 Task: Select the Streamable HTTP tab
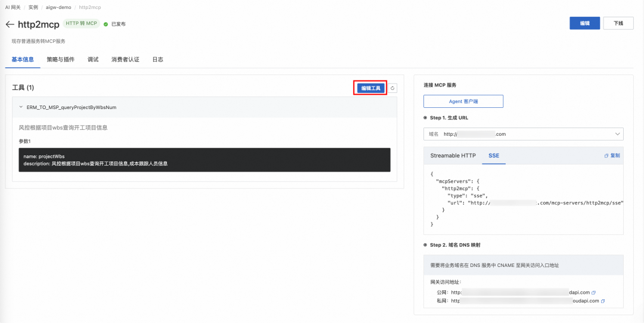453,156
